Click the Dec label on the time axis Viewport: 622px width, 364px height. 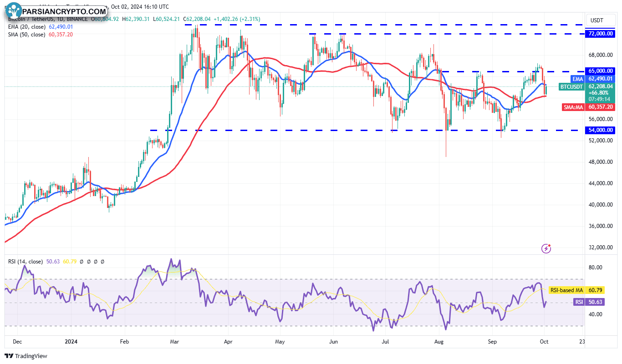click(17, 341)
